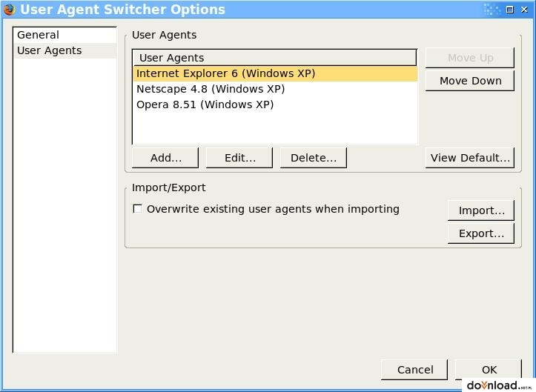The width and height of the screenshot is (536, 392).
Task: Cancel the options dialog
Action: coord(414,370)
